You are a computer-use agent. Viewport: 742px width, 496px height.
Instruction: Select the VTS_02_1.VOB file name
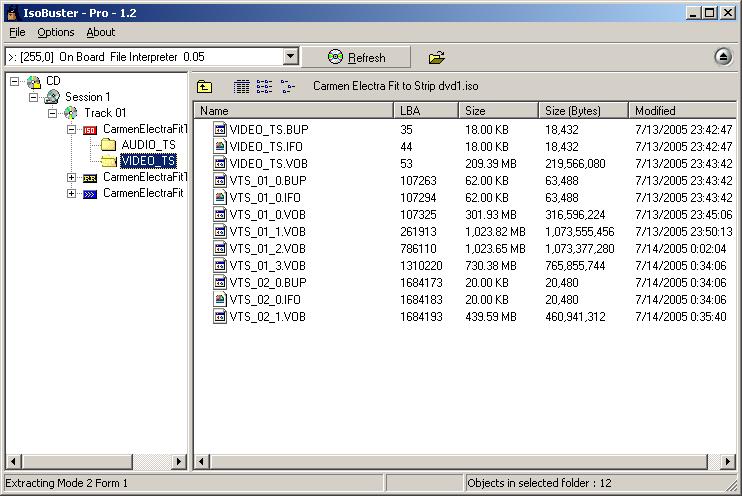(x=268, y=317)
